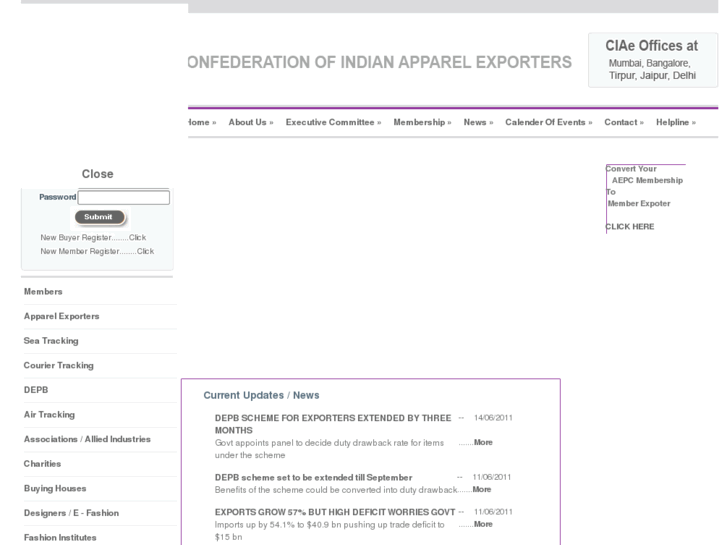Submit the login form
The image size is (727, 545).
coord(100,217)
